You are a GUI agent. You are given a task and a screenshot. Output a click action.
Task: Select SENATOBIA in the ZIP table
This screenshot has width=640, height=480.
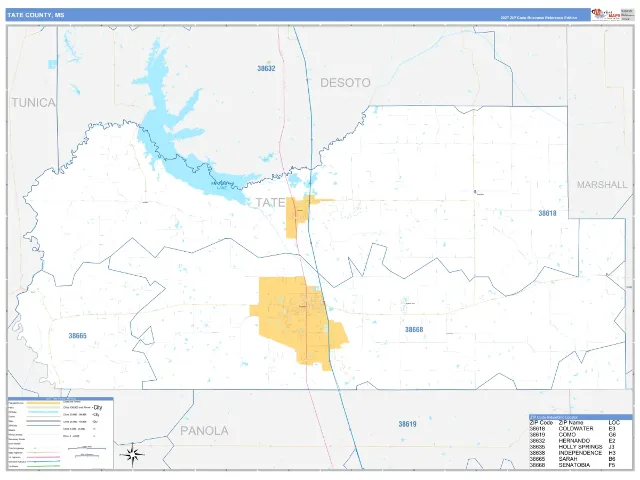tap(574, 465)
